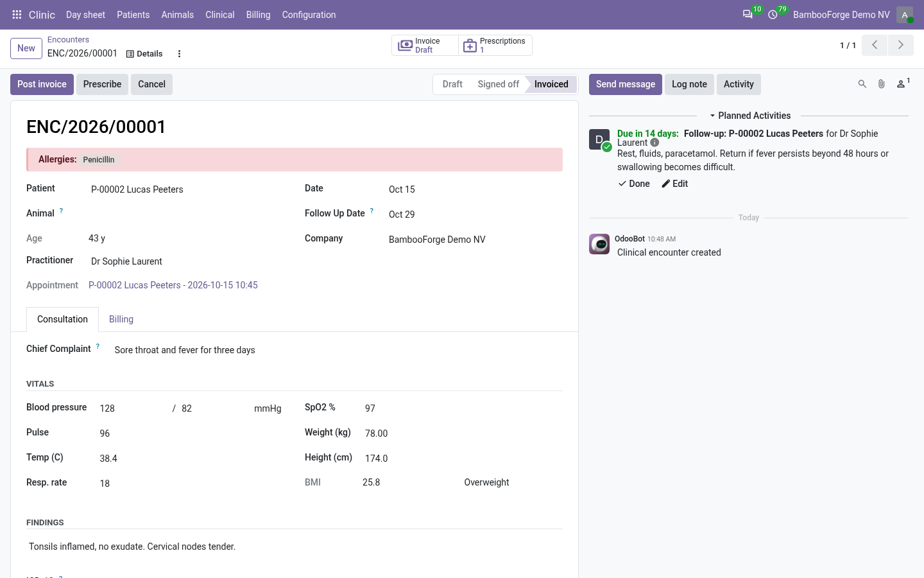Collapse the Planned Activities section
Screen dimensions: 924x578
pyautogui.click(x=749, y=116)
